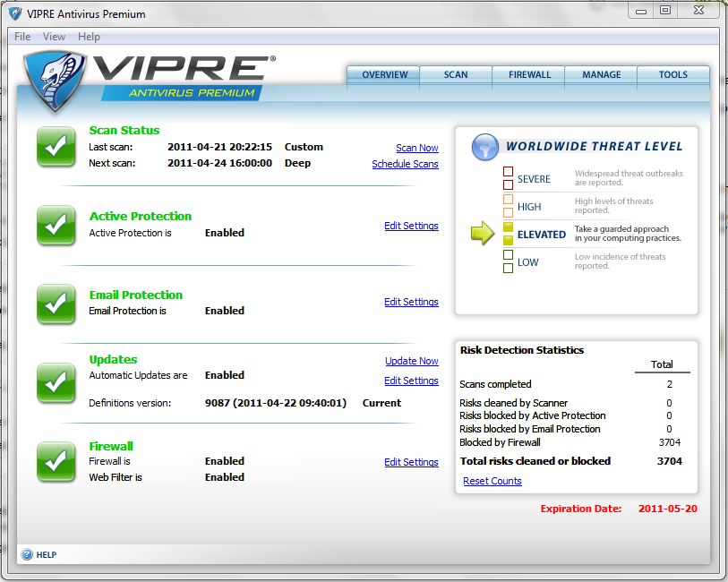This screenshot has width=728, height=582.
Task: Click the Updates heading
Action: click(x=113, y=360)
